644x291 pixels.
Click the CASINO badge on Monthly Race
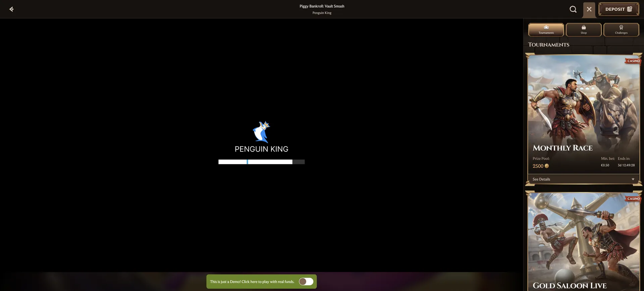click(633, 61)
